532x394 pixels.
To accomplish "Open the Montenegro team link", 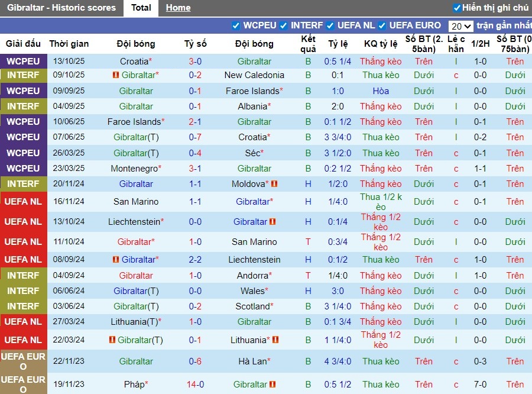I will tap(134, 169).
